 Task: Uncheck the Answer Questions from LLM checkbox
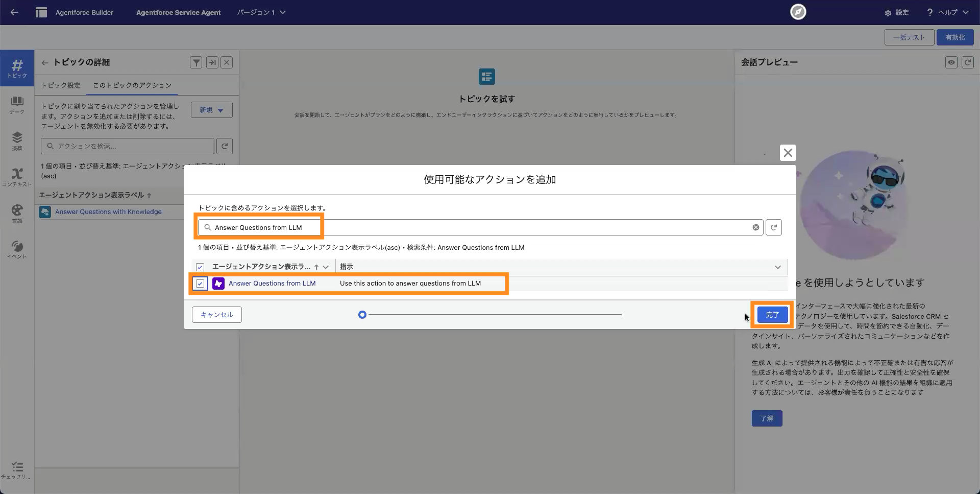click(x=200, y=284)
